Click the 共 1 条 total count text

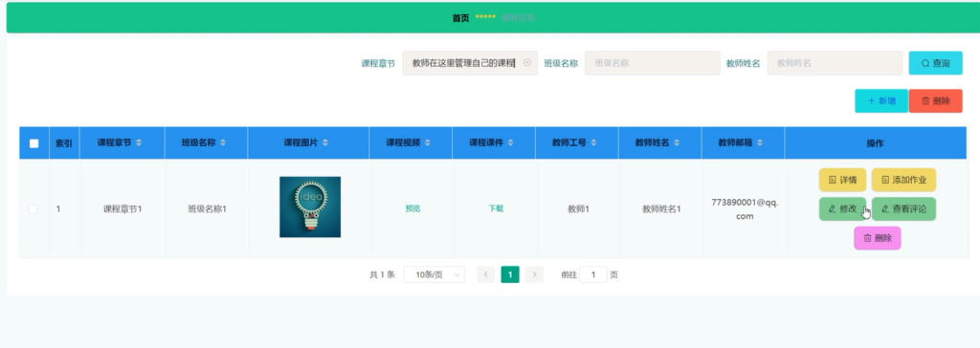(383, 275)
